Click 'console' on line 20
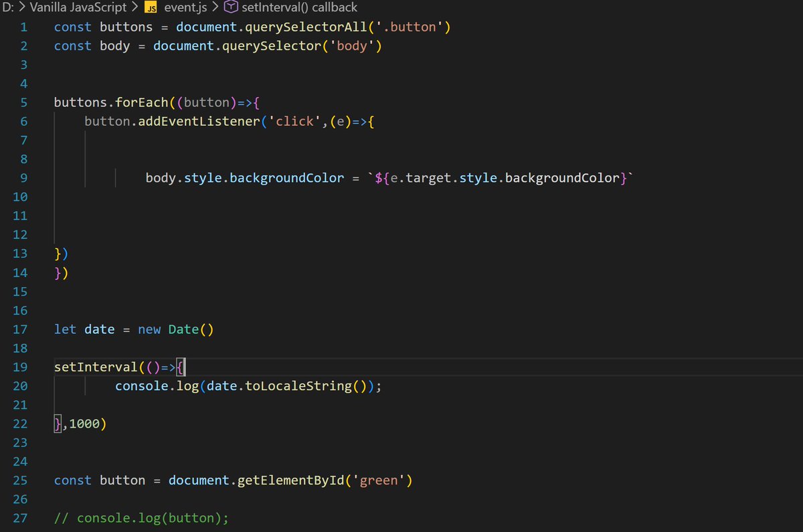The width and height of the screenshot is (803, 532). tap(142, 386)
